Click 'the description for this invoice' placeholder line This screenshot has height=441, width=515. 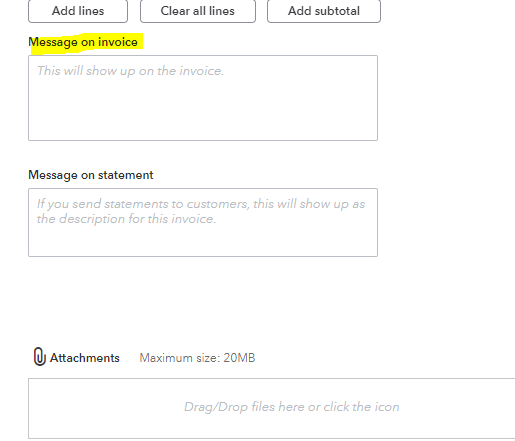tap(126, 219)
